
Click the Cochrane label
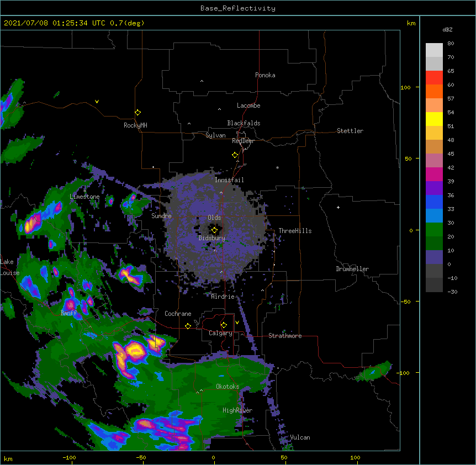pos(178,314)
